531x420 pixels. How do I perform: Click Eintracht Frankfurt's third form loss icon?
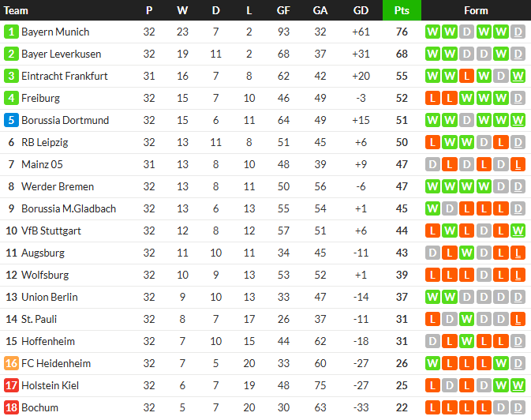pos(466,77)
